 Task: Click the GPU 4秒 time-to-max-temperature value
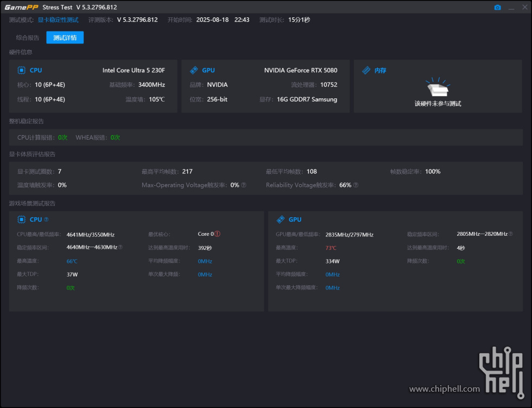[x=461, y=248]
